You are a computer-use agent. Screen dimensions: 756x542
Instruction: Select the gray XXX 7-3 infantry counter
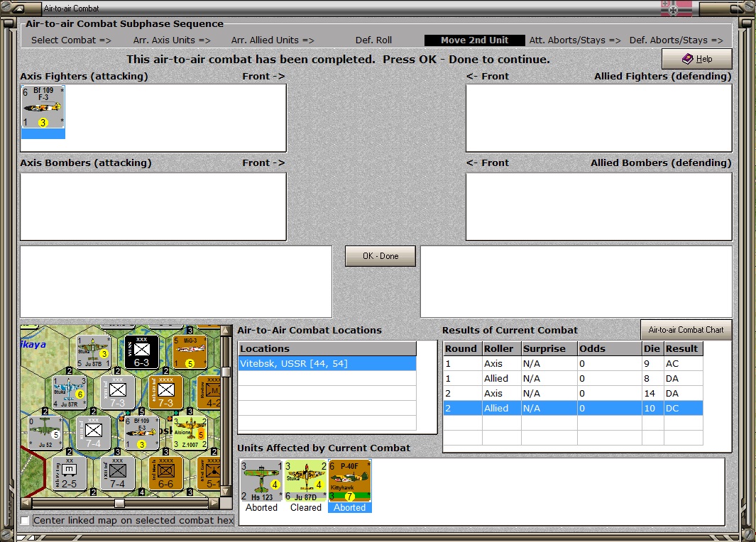click(x=117, y=392)
